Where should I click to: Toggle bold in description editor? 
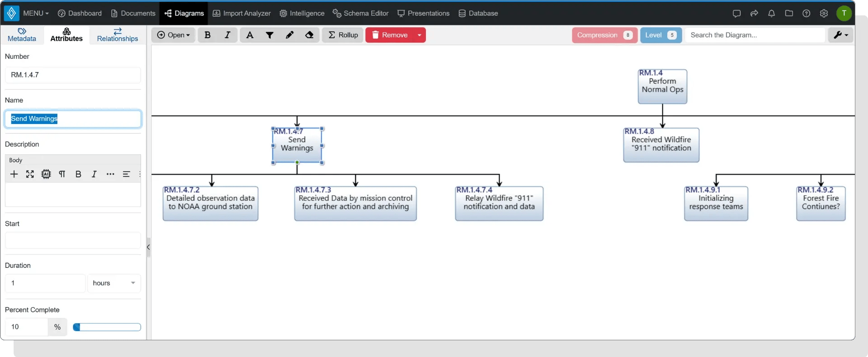[78, 174]
